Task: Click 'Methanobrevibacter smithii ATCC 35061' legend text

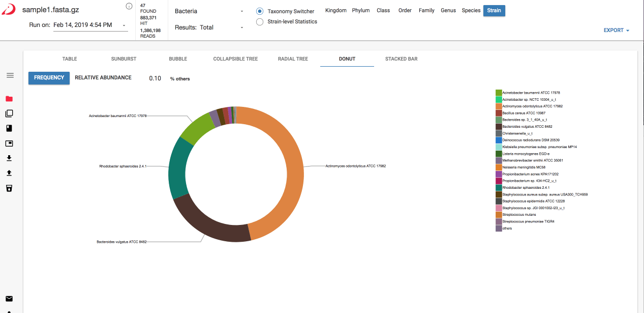Action: 533,160
